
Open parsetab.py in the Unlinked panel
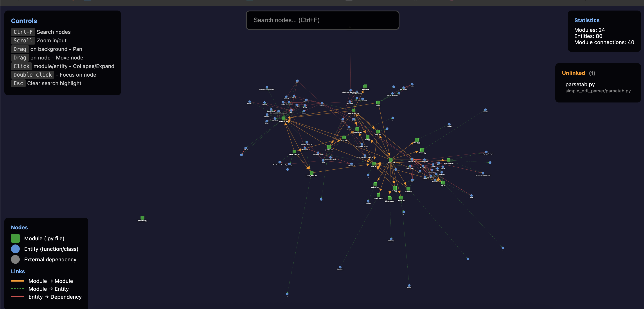(x=580, y=84)
